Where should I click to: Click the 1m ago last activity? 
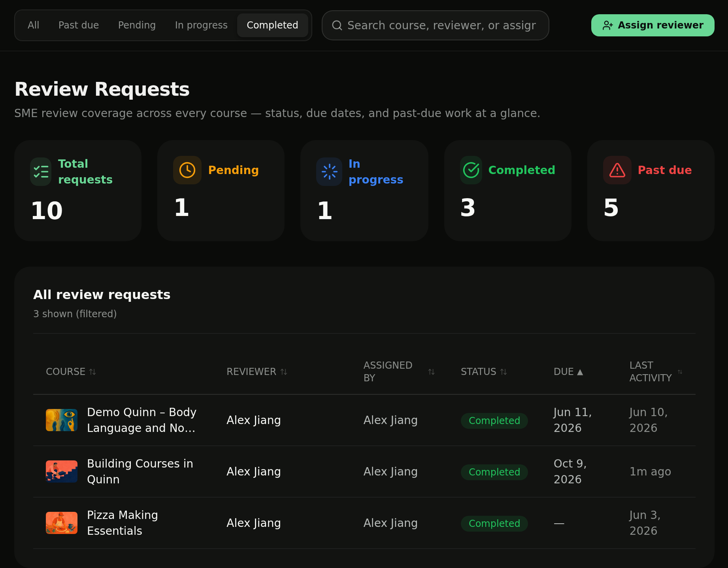click(x=650, y=471)
